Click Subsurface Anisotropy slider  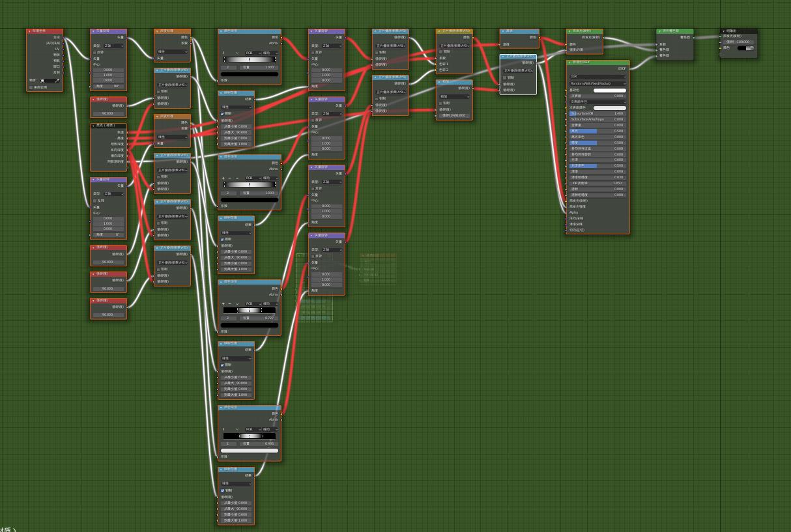597,119
